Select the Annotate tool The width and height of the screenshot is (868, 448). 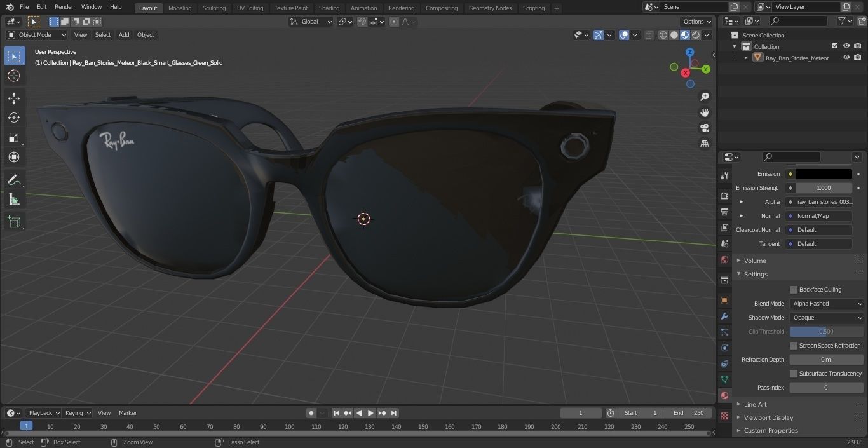(14, 180)
